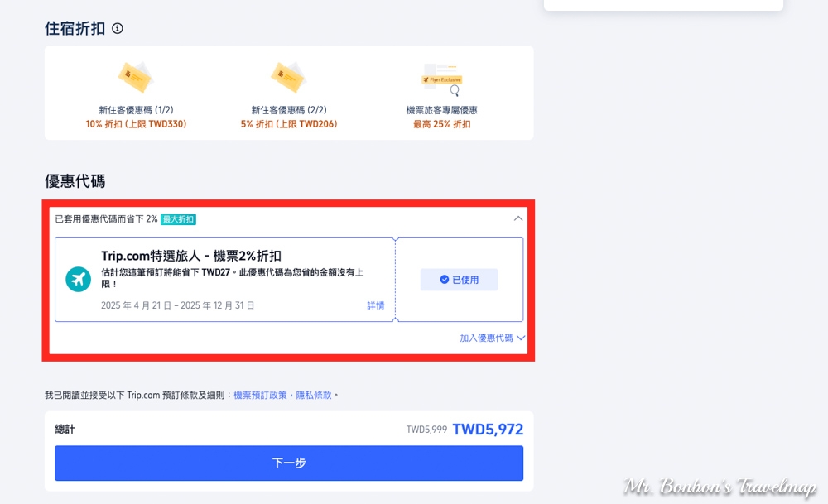Click the TWD5,972 total price
Screen dimensions: 828x504
[x=488, y=429]
